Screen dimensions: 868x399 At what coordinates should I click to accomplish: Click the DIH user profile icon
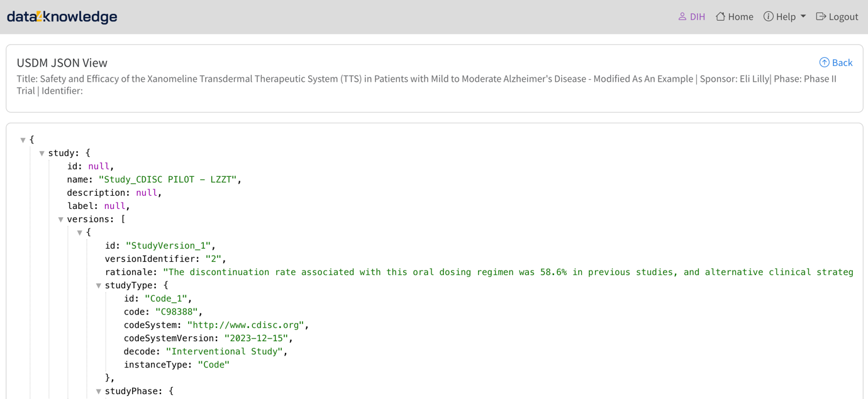(682, 16)
